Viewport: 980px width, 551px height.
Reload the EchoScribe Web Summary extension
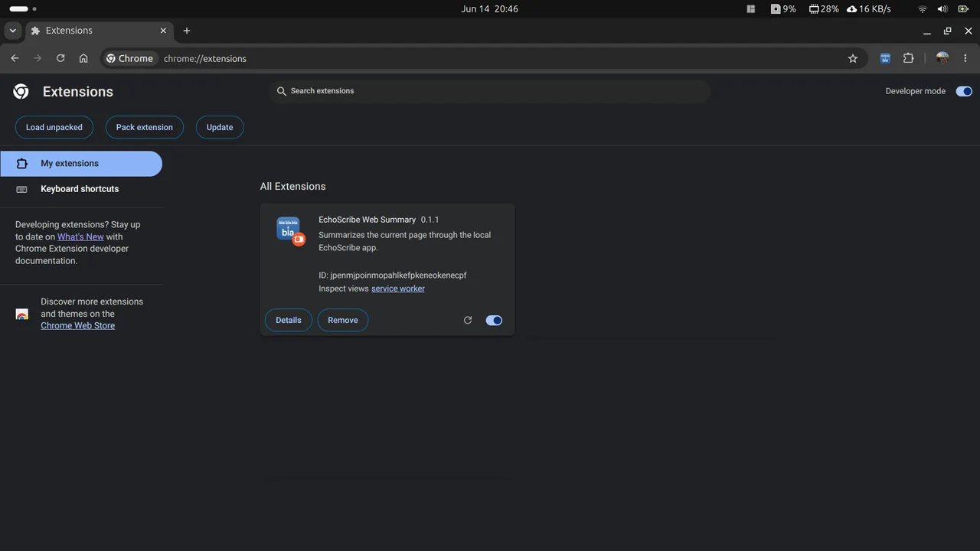pyautogui.click(x=468, y=320)
